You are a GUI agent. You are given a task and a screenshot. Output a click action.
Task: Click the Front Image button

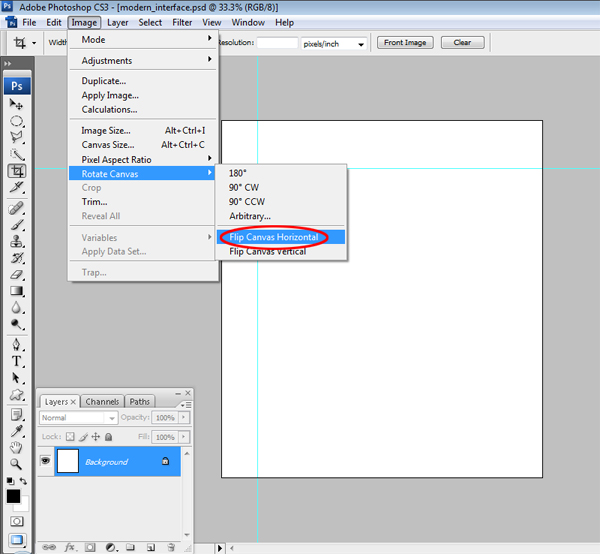tap(405, 42)
